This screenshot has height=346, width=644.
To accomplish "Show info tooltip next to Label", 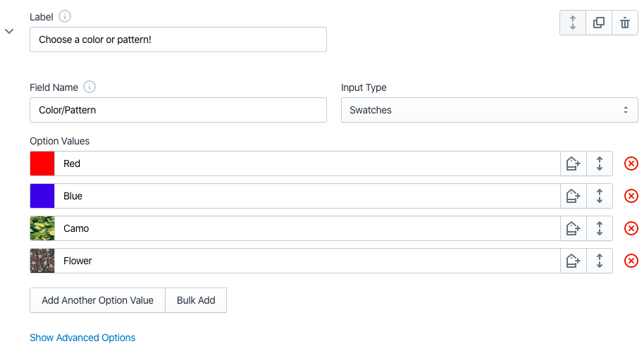I will point(65,16).
